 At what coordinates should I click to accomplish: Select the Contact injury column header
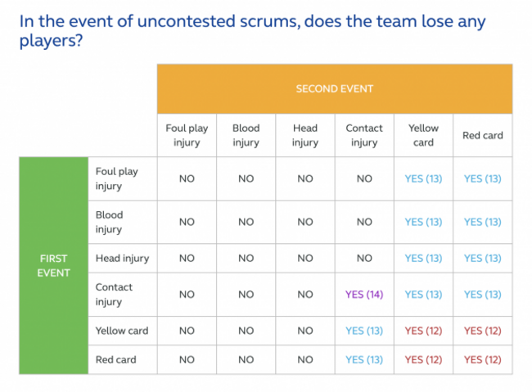[364, 135]
